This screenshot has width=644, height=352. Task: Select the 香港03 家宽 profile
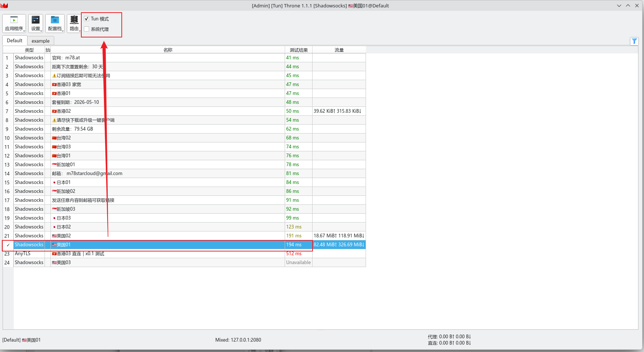point(184,84)
